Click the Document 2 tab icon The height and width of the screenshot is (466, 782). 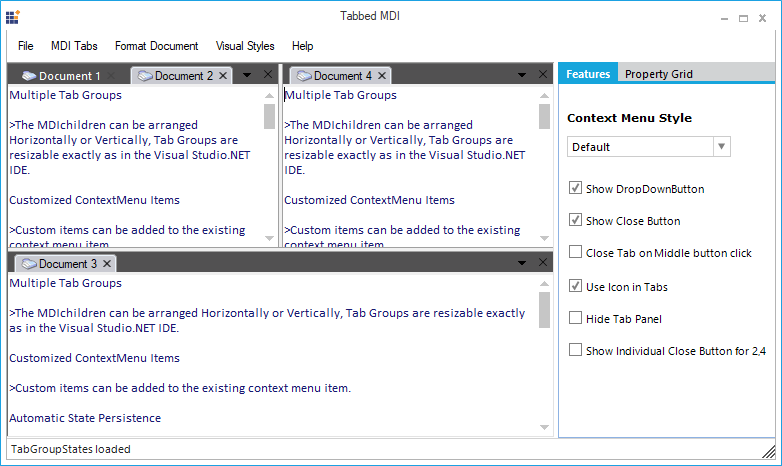[x=145, y=76]
